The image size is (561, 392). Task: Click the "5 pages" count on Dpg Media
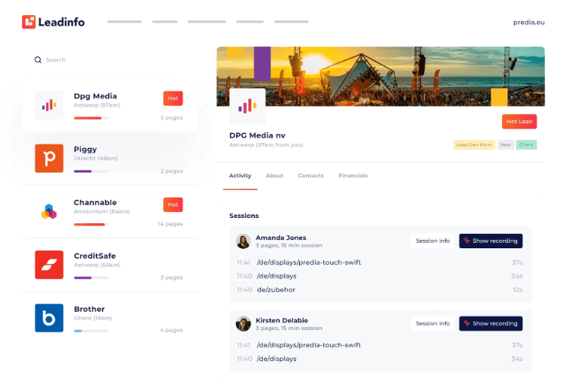[x=172, y=117]
